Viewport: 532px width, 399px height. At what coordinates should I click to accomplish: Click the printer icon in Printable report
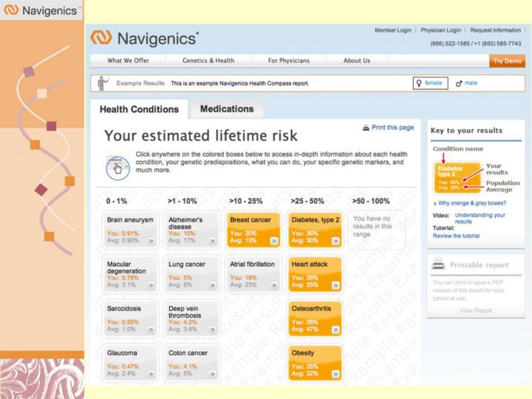click(438, 265)
